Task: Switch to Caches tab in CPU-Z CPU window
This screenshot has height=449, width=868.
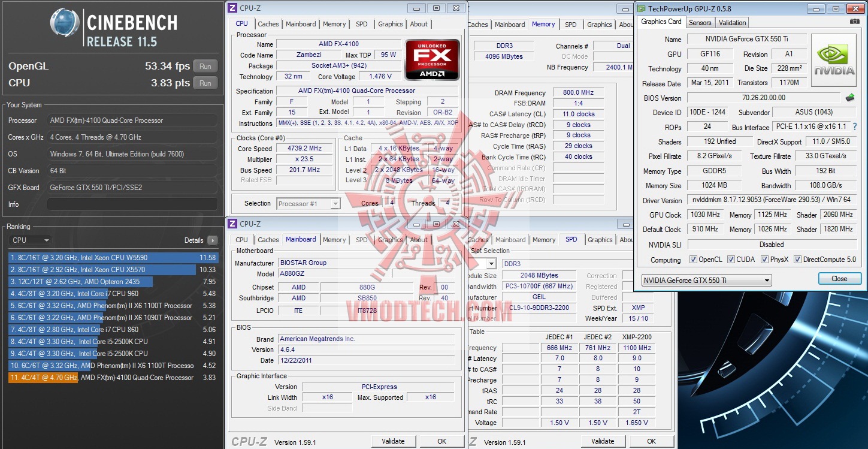Action: [x=268, y=24]
